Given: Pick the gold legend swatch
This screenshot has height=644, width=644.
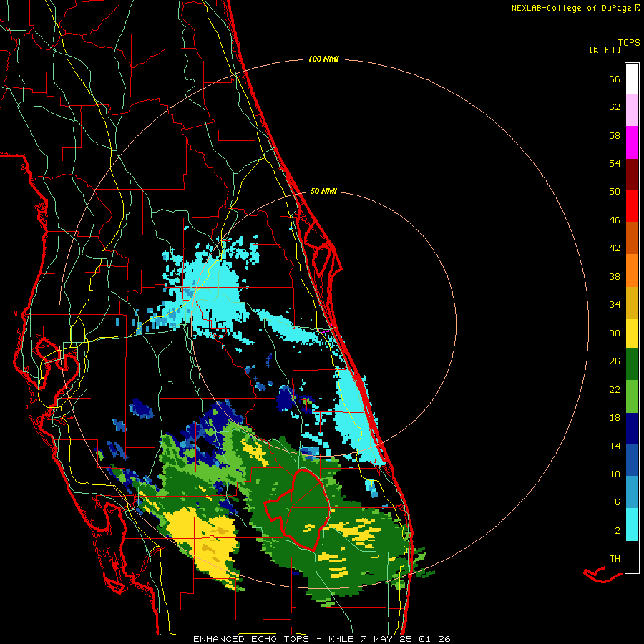Looking at the screenshot, I should tap(632, 303).
